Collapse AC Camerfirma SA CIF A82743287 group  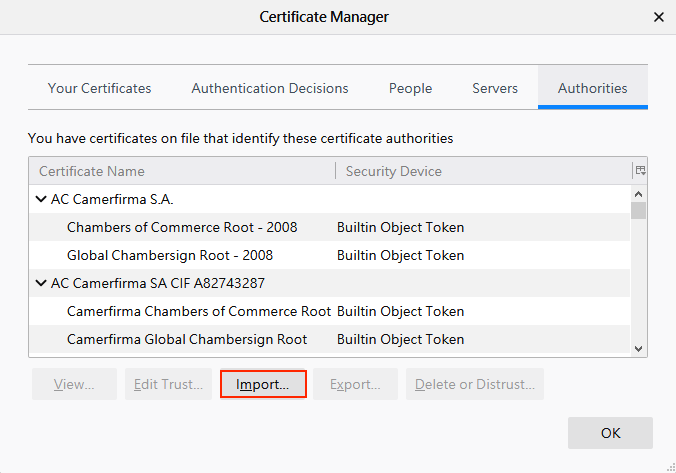pos(41,283)
